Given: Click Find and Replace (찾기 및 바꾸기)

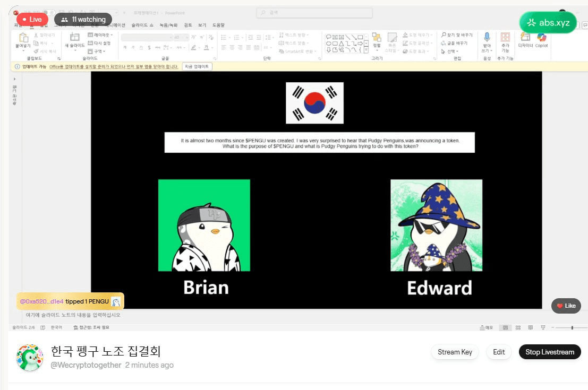Looking at the screenshot, I should [x=457, y=35].
